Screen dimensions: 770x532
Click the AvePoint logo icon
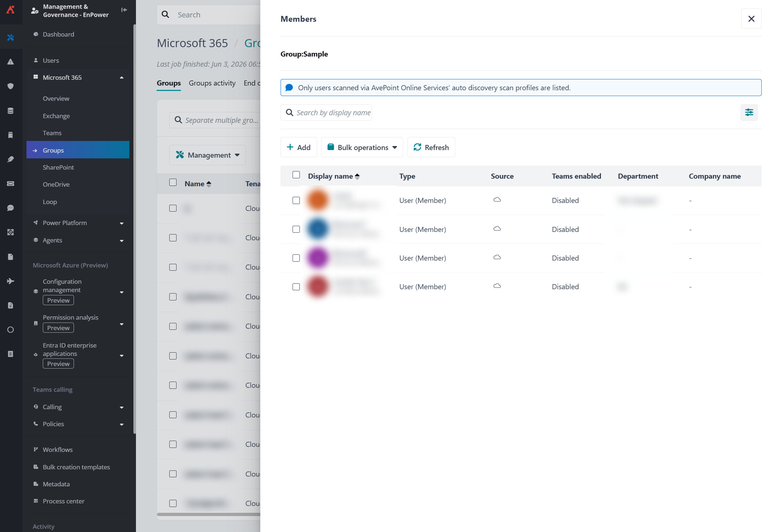point(11,10)
